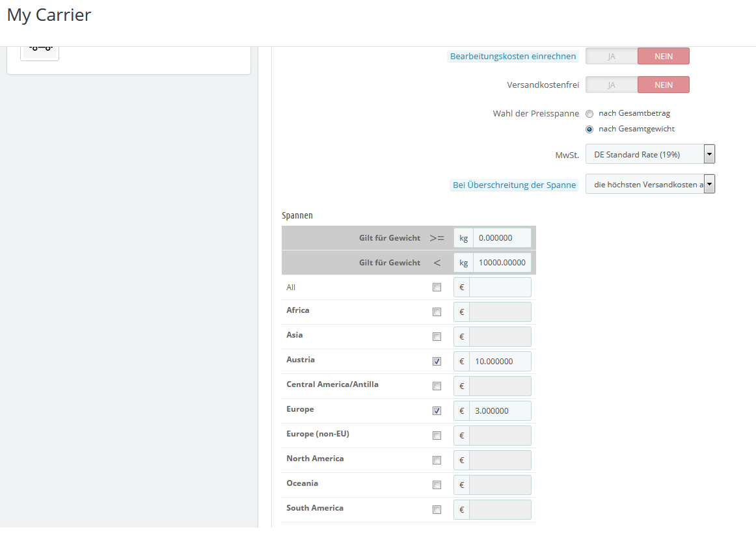Click the Asia price field
Image resolution: width=756 pixels, height=536 pixels.
click(500, 336)
